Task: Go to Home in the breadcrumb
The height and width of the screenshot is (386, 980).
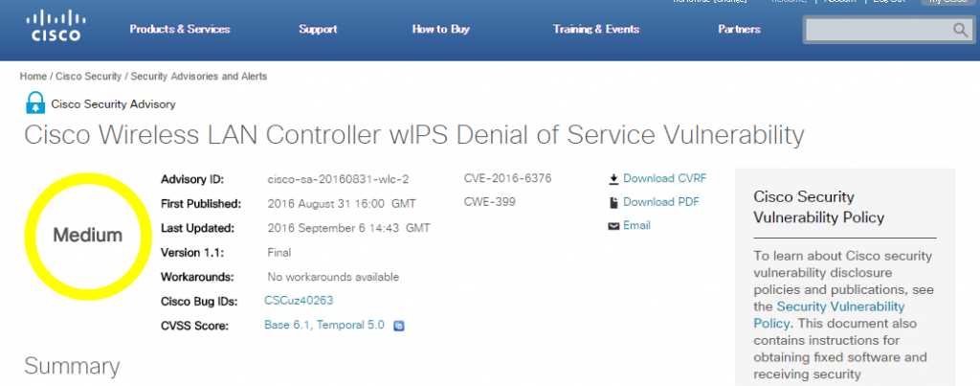Action: (33, 77)
